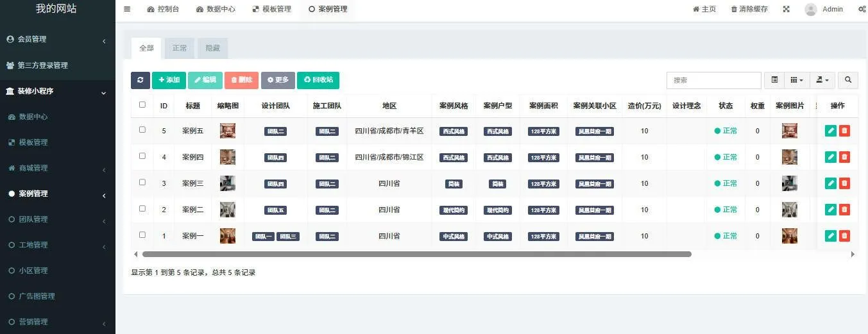This screenshot has height=334, width=868.
Task: Click the green edit icon for 案例五
Action: (x=831, y=131)
